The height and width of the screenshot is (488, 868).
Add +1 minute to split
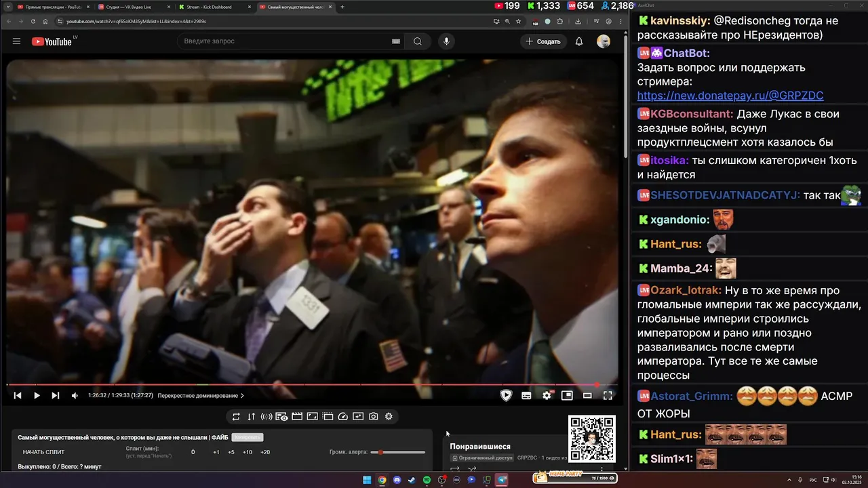tap(216, 452)
